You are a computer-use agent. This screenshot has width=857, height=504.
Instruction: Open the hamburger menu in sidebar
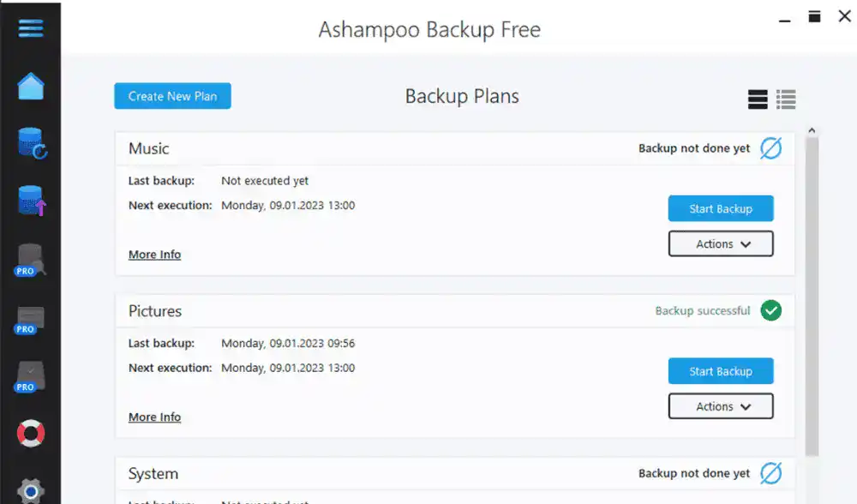(x=30, y=28)
